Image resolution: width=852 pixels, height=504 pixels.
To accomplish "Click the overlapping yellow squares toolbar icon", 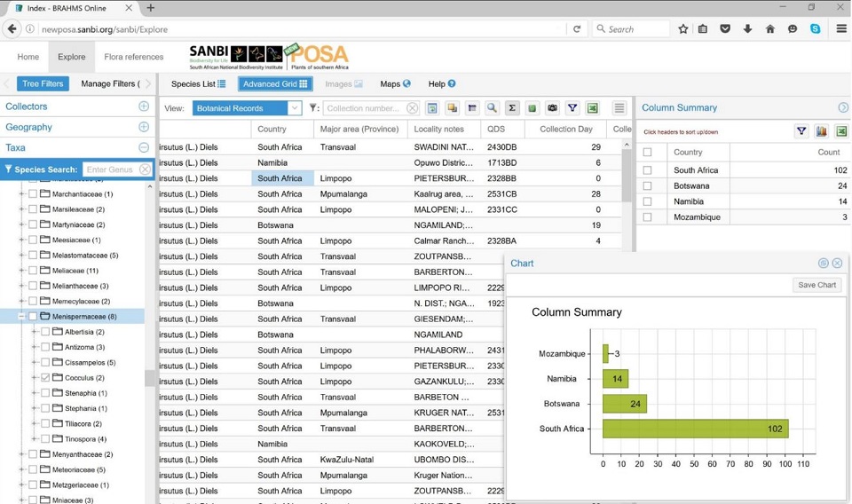I will pos(452,108).
